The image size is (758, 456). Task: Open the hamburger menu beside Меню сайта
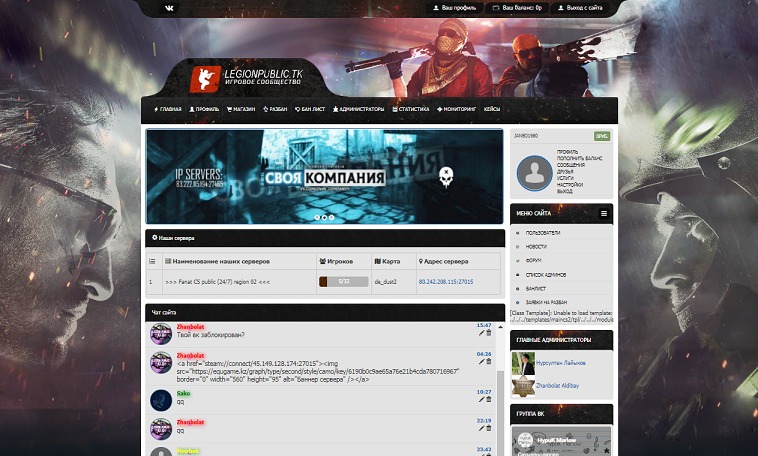pyautogui.click(x=604, y=214)
